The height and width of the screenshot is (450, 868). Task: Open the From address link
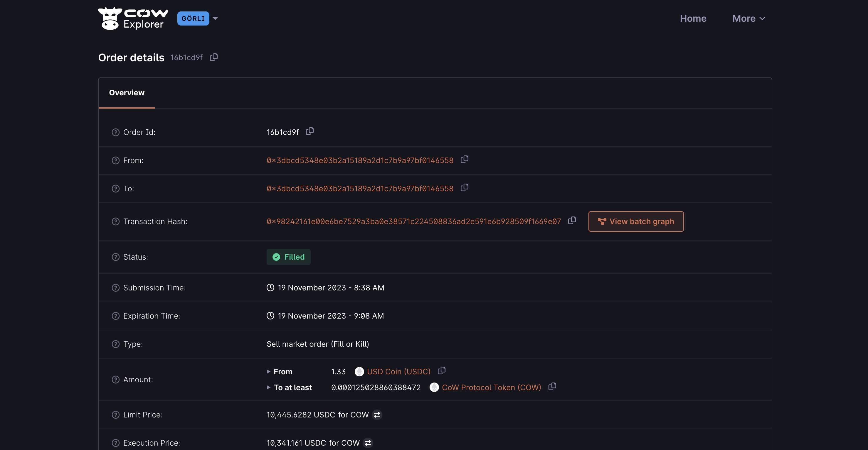360,160
